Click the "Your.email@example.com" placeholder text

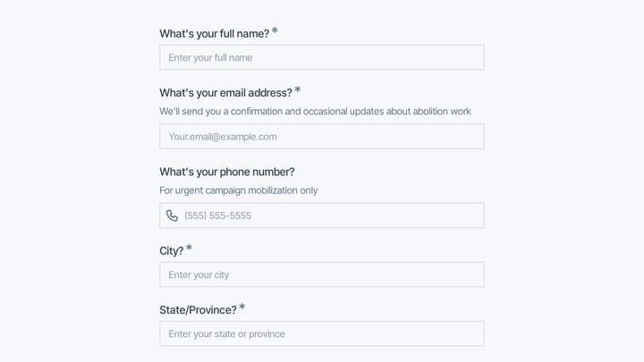point(223,137)
